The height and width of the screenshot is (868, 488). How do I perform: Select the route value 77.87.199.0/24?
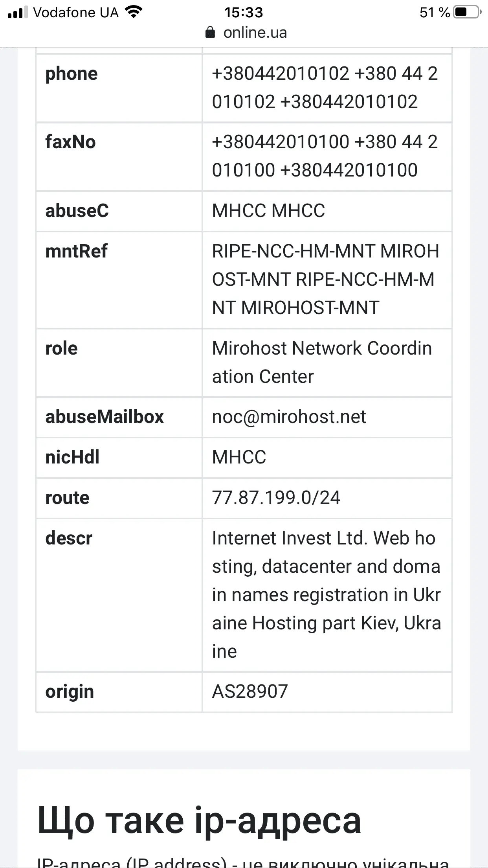pos(276,498)
